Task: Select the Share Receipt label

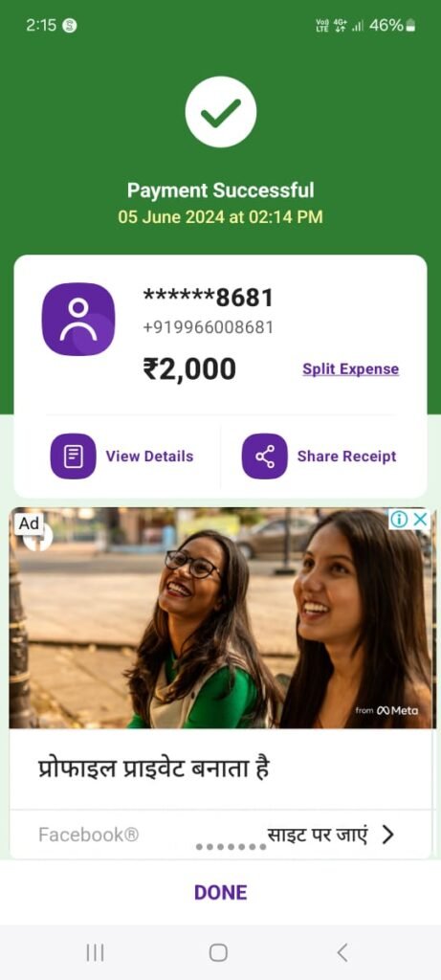Action: [346, 457]
